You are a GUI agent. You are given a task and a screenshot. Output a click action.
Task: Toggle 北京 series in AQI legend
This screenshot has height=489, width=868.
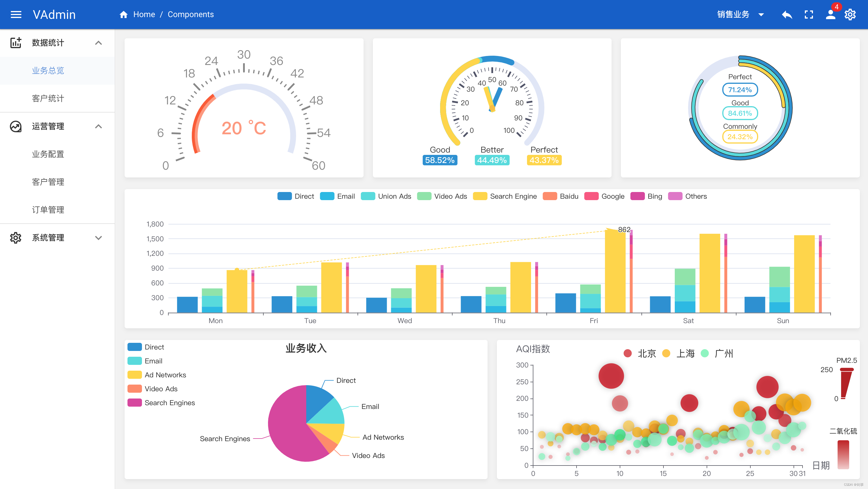coord(628,354)
